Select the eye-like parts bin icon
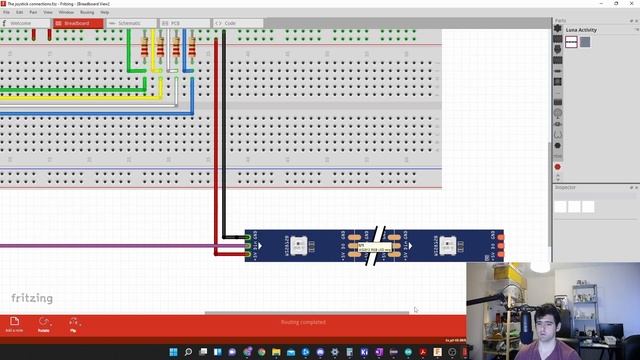The height and width of the screenshot is (360, 640). click(x=558, y=124)
